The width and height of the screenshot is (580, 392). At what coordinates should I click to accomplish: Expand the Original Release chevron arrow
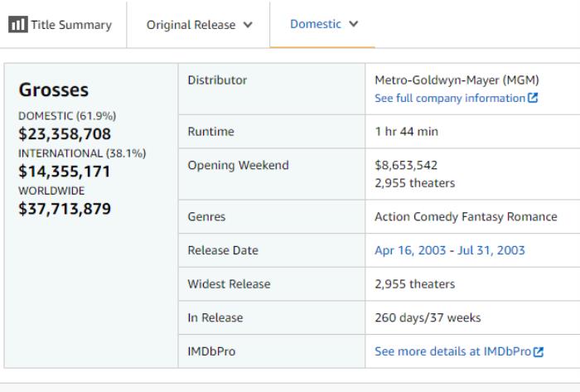(248, 25)
